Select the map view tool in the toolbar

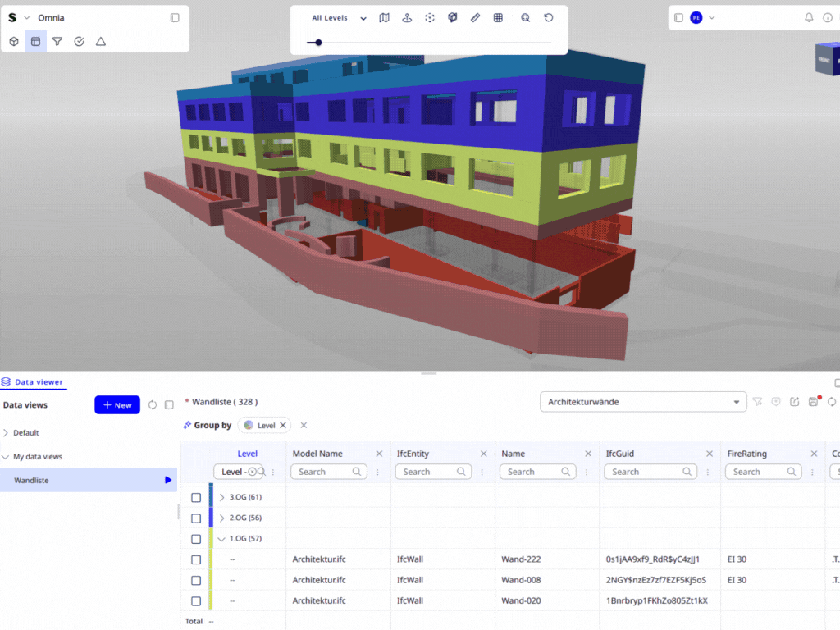point(384,17)
